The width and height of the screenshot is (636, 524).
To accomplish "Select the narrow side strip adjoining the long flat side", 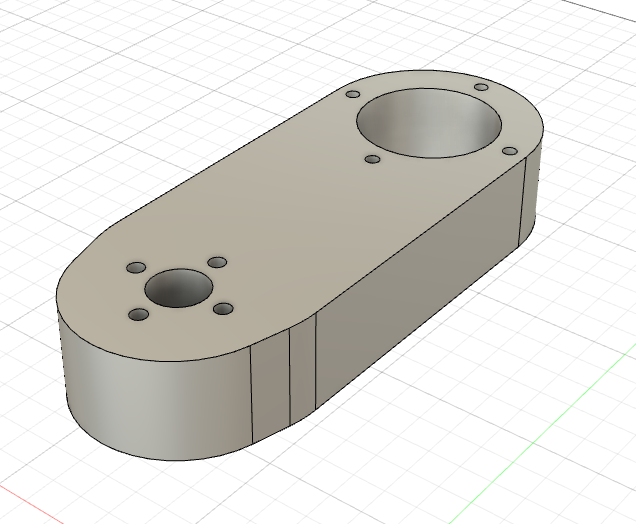I will coord(303,369).
